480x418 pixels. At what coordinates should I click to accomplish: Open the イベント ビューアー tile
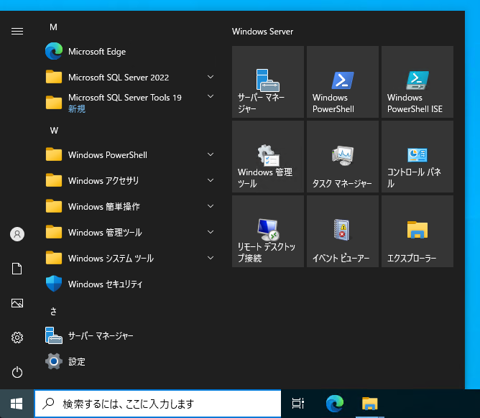pyautogui.click(x=343, y=231)
